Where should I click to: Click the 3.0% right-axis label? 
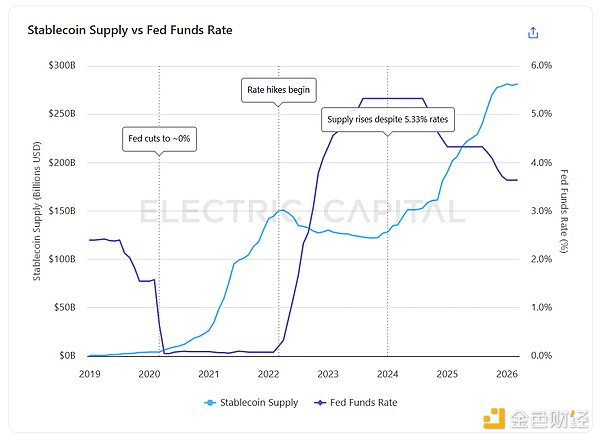(539, 210)
